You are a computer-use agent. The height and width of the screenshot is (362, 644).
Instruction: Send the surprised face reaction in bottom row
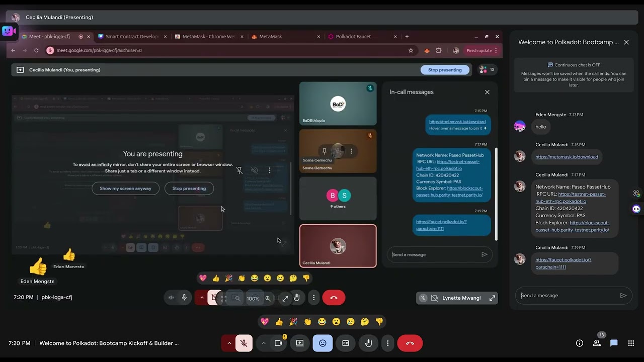click(336, 322)
